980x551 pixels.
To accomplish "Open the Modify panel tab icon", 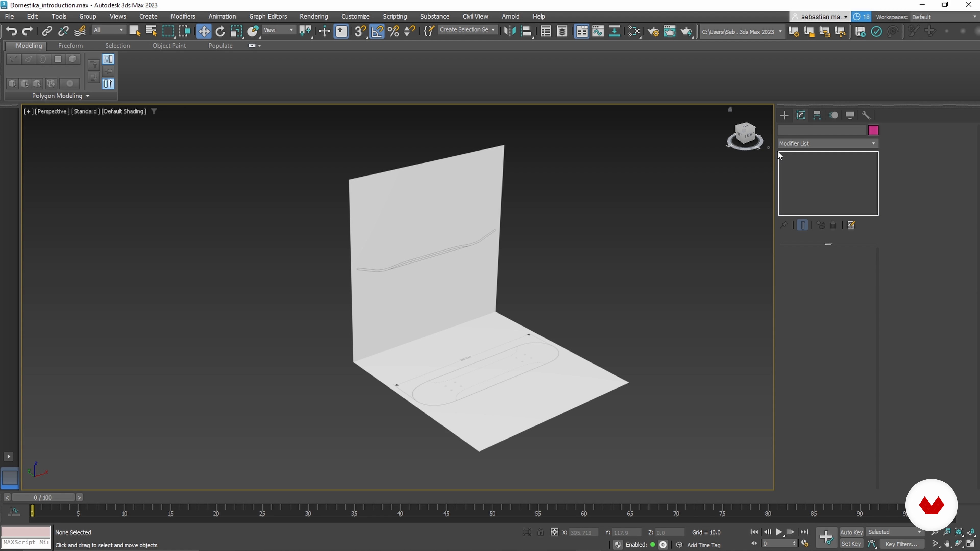I will [800, 115].
